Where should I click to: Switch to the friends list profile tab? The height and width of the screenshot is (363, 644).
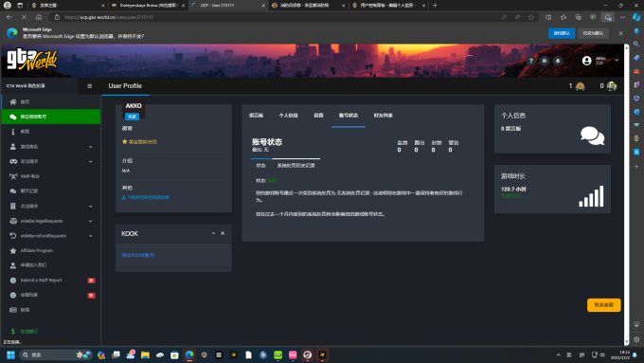384,116
